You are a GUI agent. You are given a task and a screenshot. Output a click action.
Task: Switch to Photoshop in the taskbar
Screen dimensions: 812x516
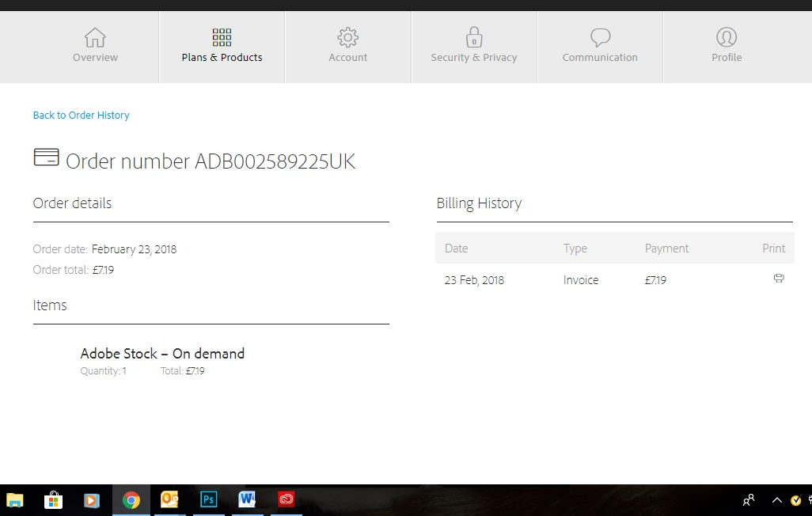pyautogui.click(x=209, y=499)
